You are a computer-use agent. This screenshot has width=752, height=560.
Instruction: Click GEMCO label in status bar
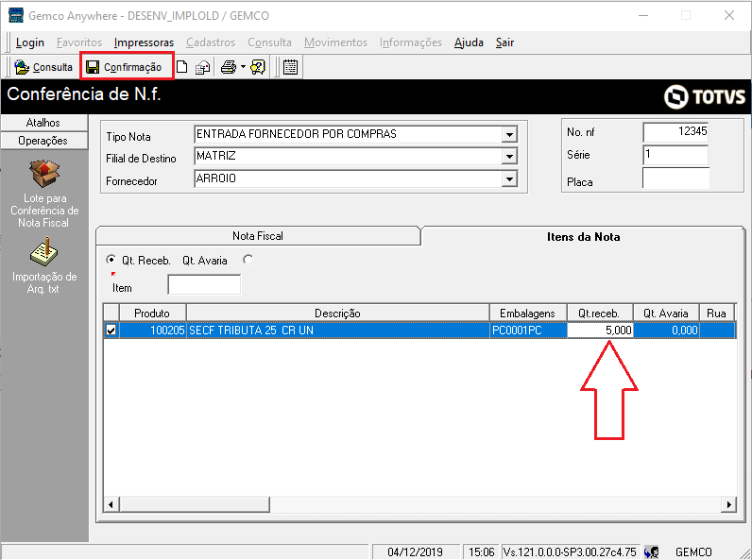693,552
